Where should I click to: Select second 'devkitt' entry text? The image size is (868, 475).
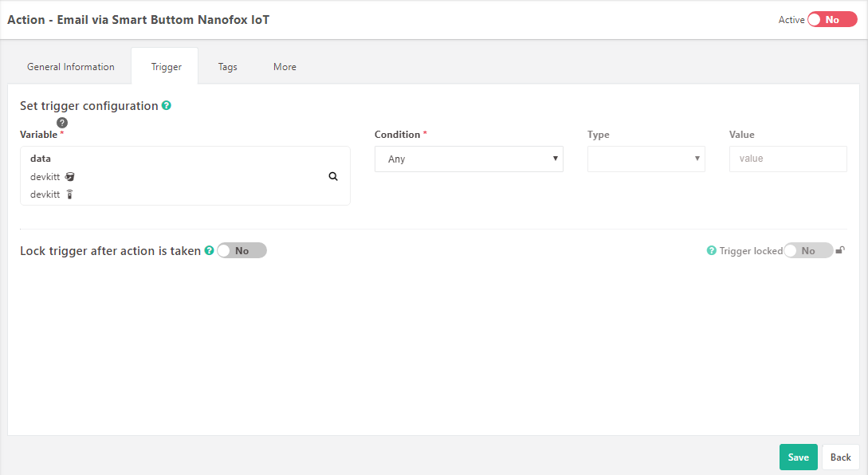[45, 194]
